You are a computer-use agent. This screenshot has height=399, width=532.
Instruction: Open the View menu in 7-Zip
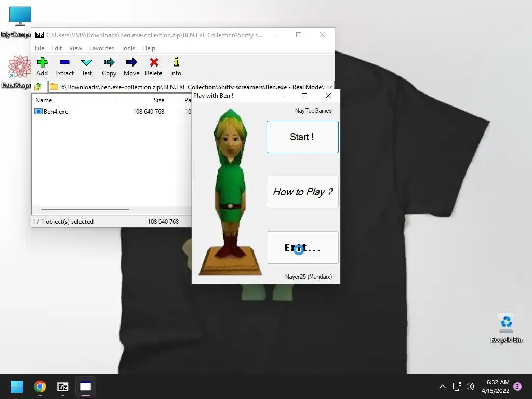(x=75, y=48)
